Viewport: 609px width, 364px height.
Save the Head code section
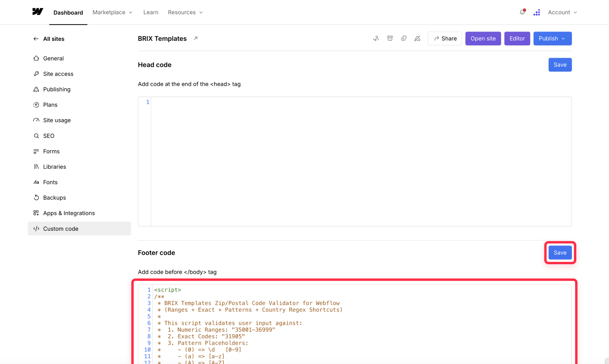click(560, 65)
